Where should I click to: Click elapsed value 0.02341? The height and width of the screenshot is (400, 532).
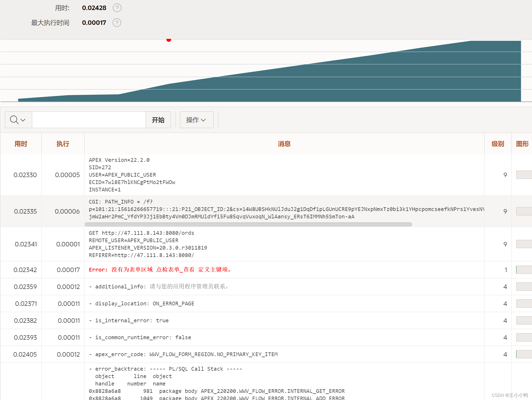26,244
